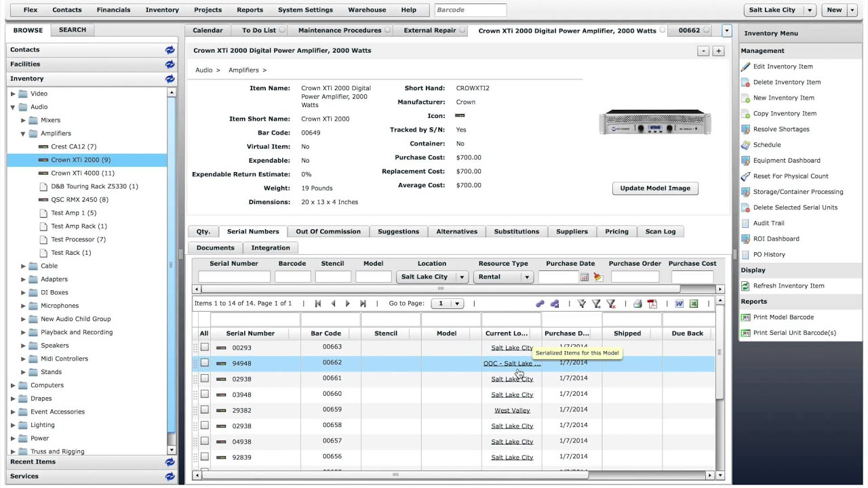The width and height of the screenshot is (868, 488).
Task: Click the Print Serial Unit Barcode(s) icon
Action: click(746, 333)
